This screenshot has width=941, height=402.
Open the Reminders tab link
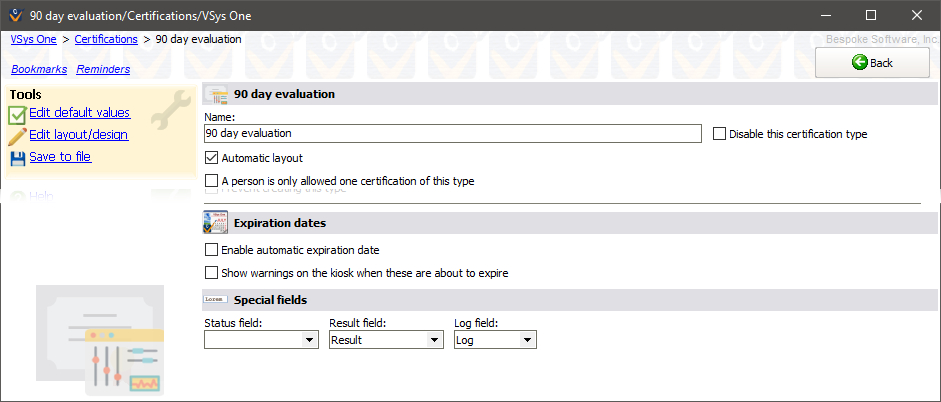(103, 69)
